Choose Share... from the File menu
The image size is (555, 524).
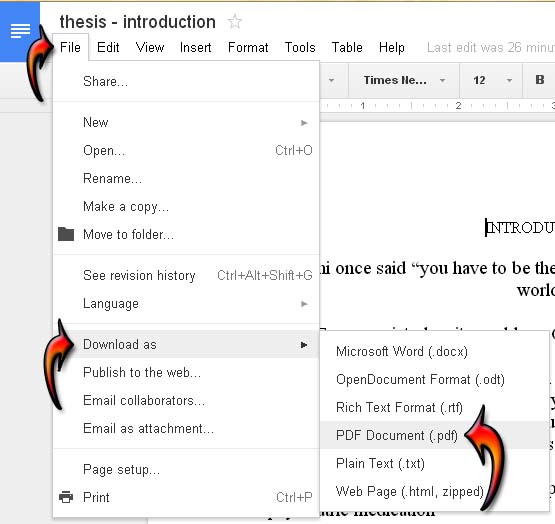[186, 81]
